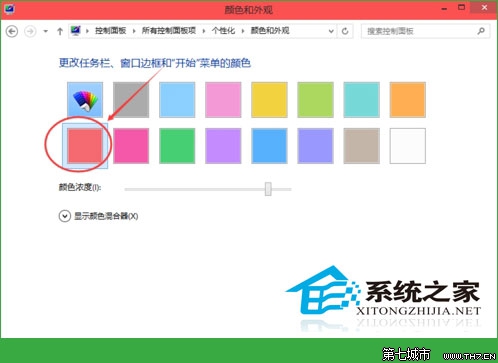Click the 颜色浓度 intensity slider handle
Viewport: 498px width, 363px height.
pos(268,189)
